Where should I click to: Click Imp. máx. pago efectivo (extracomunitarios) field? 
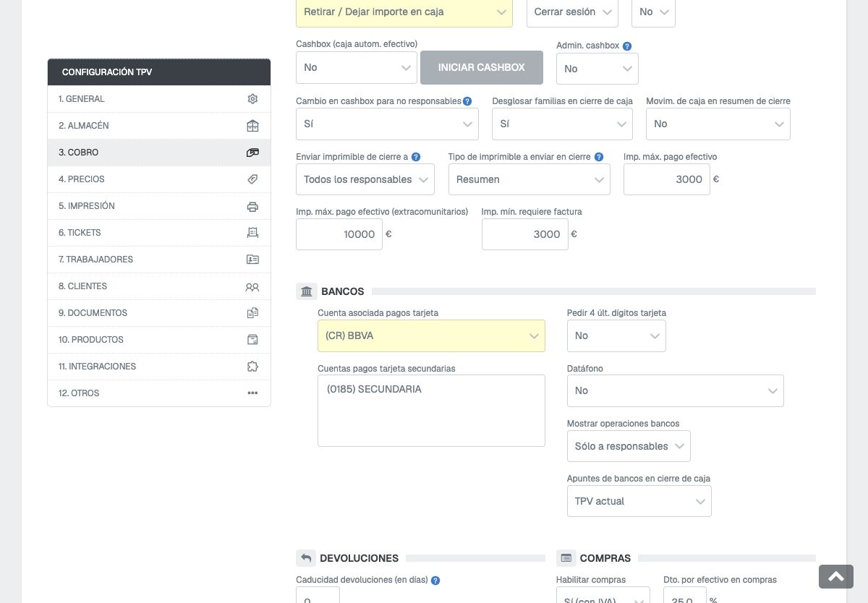tap(339, 234)
